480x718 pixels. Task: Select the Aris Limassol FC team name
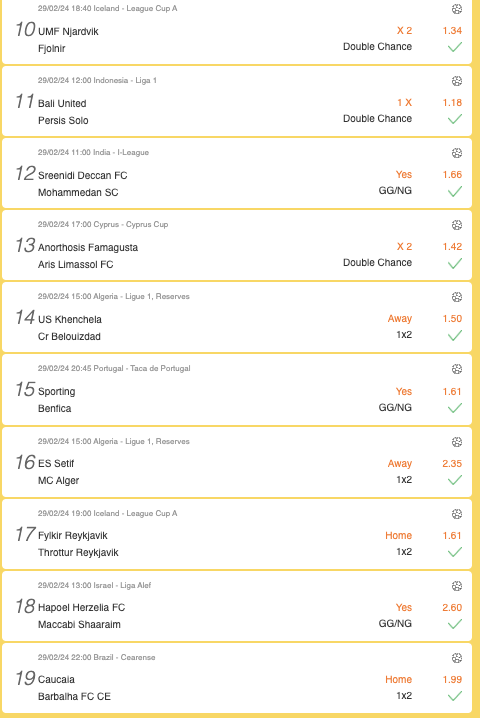pos(76,264)
